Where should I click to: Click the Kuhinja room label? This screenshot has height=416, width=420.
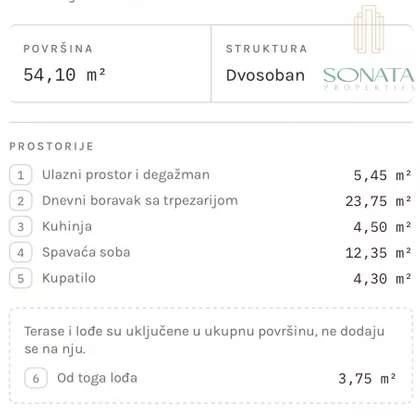pos(67,227)
